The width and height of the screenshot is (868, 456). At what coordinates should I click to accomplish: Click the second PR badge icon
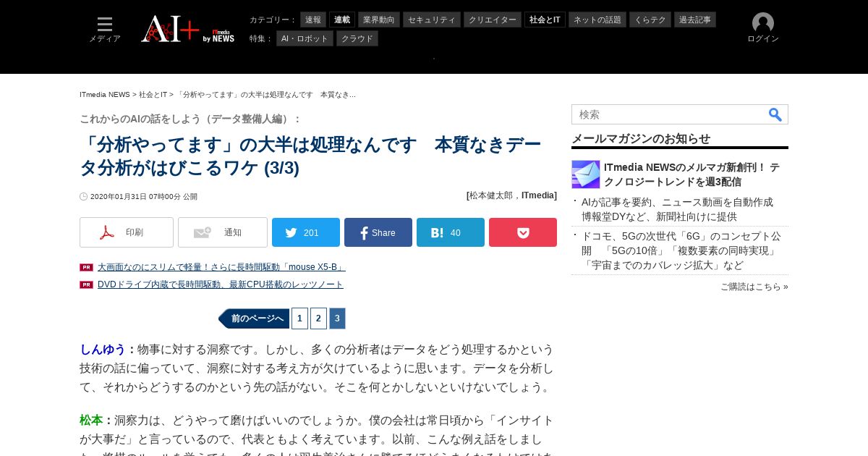coord(86,284)
